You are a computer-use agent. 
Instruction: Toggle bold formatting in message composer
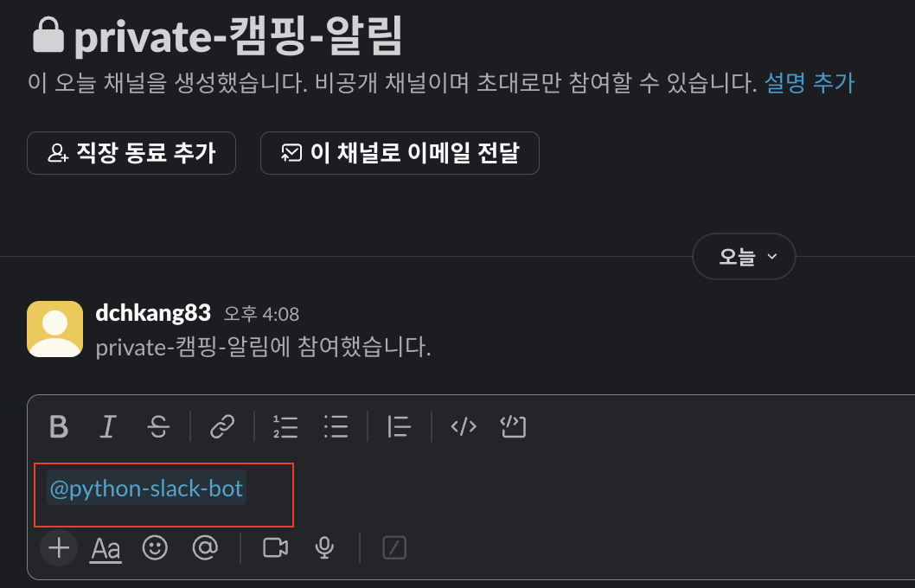coord(58,426)
